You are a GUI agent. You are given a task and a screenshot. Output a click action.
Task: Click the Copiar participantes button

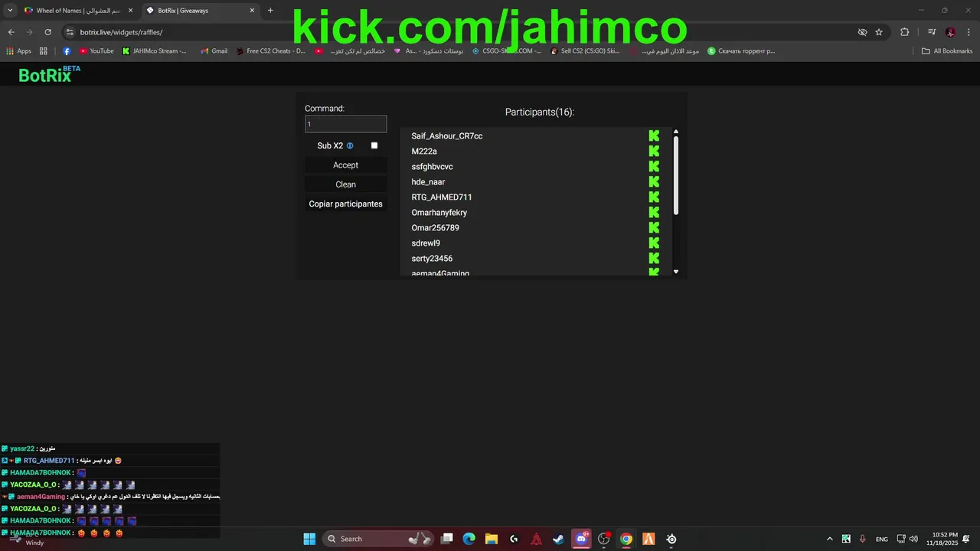tap(345, 204)
